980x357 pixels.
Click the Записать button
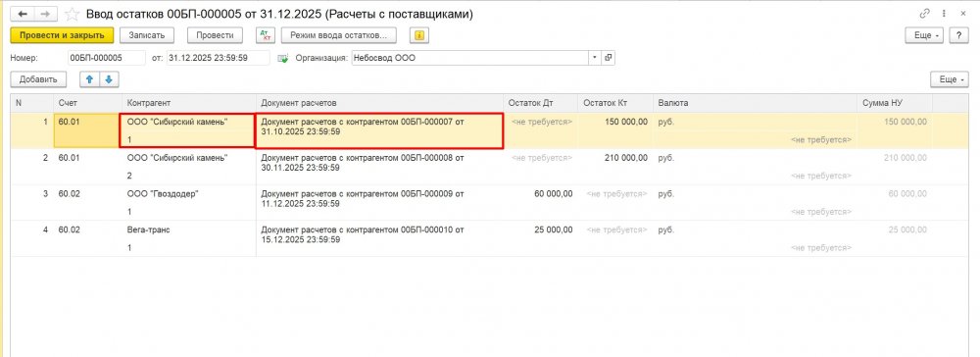(x=146, y=35)
